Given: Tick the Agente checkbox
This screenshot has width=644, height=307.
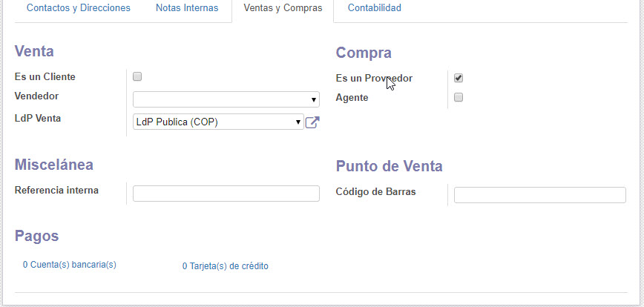Looking at the screenshot, I should [x=459, y=97].
